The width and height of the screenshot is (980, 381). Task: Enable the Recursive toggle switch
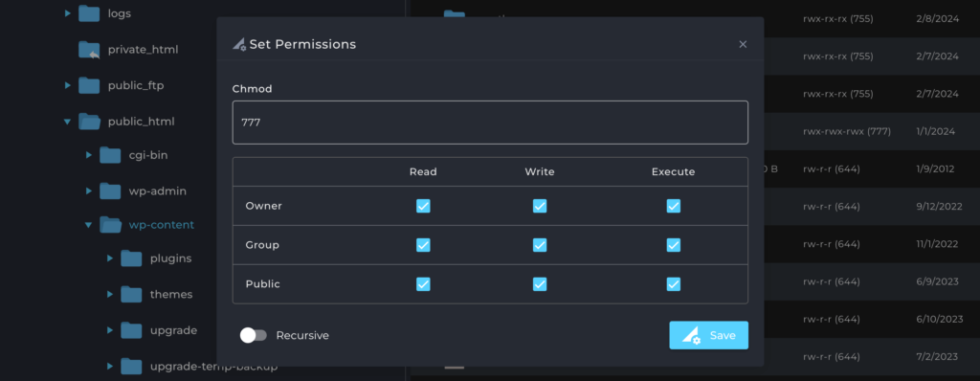(x=253, y=335)
